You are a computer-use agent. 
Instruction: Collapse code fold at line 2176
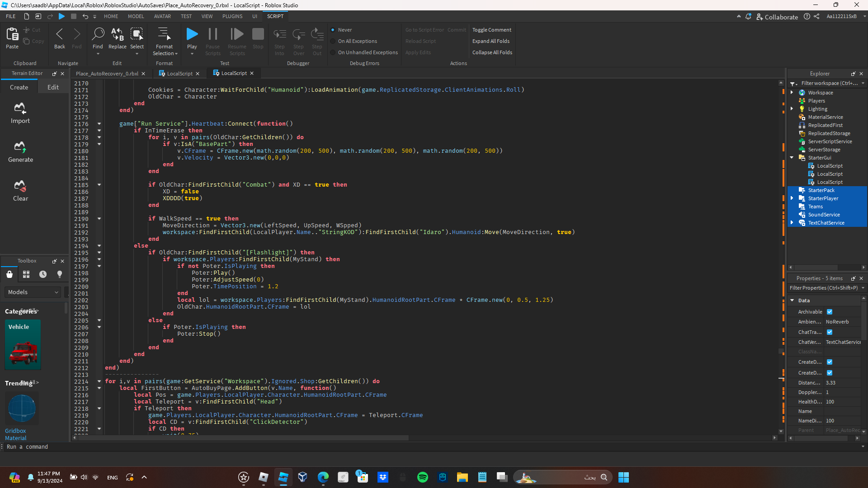pos(99,124)
